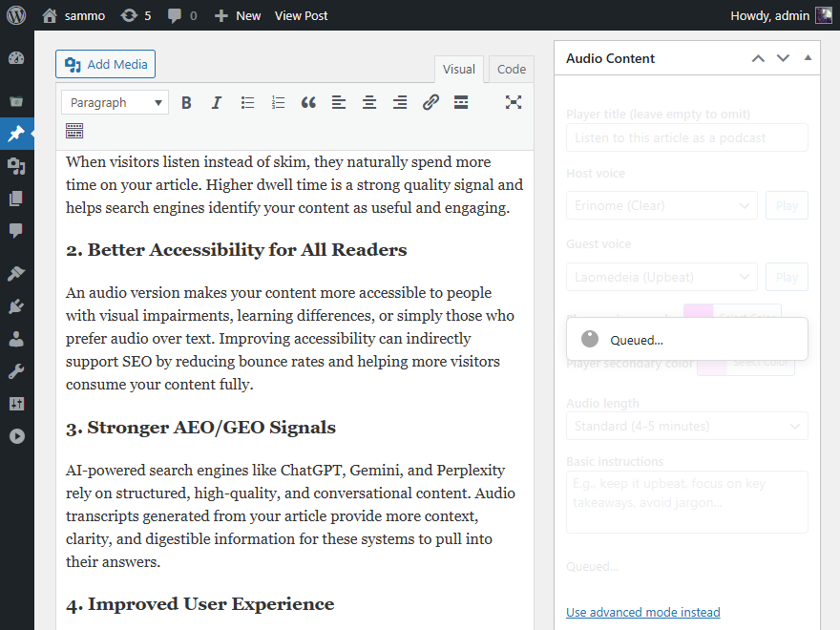The image size is (840, 630).
Task: Click the Player secondary color swatch
Action: [x=712, y=363]
